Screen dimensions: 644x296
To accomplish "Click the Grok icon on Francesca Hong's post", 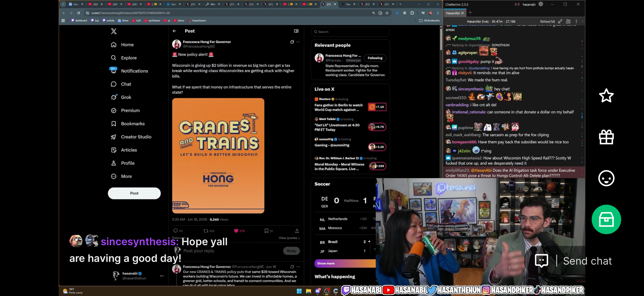I will 292,42.
